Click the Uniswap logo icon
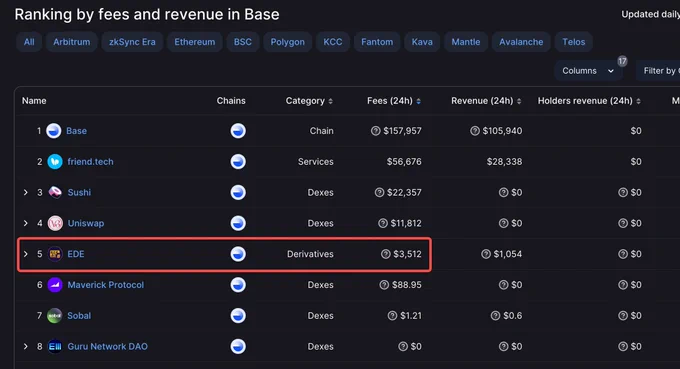 coord(55,223)
